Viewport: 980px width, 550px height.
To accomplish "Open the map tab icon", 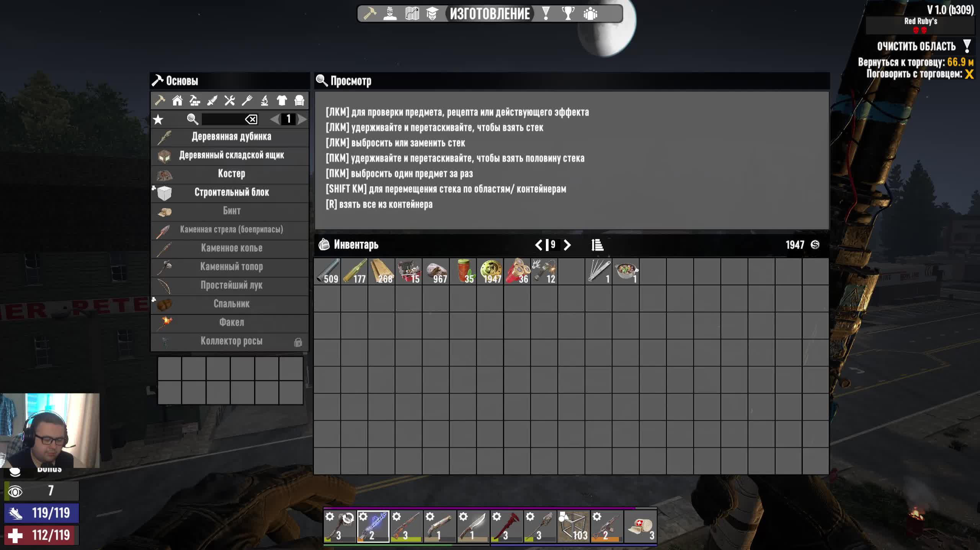I will click(412, 14).
